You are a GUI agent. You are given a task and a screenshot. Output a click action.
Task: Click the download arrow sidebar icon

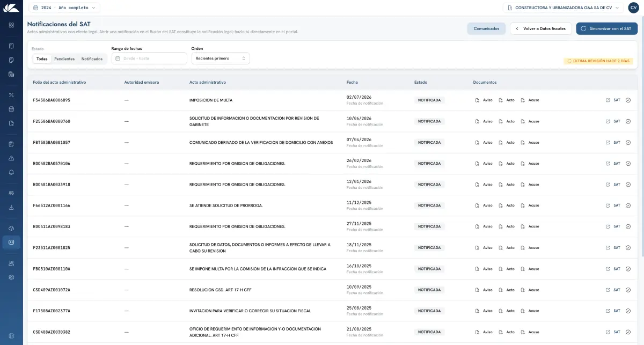pyautogui.click(x=11, y=207)
